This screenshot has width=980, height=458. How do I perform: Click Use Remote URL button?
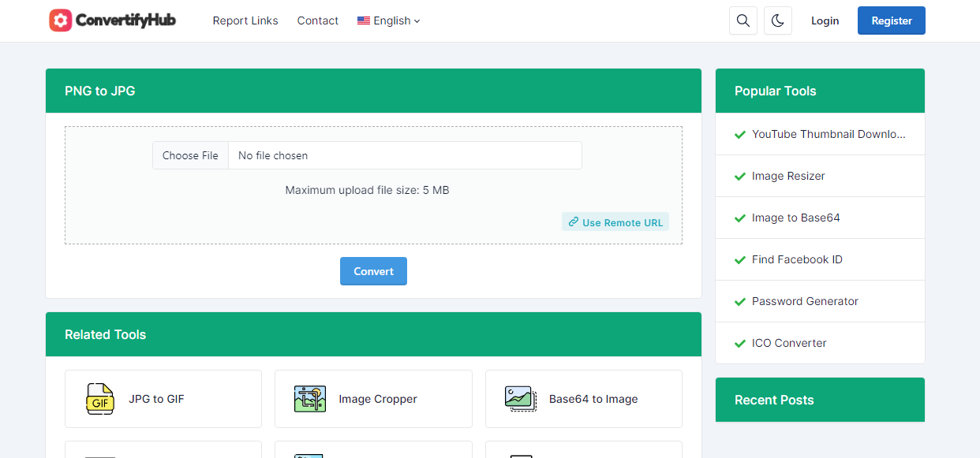[615, 222]
